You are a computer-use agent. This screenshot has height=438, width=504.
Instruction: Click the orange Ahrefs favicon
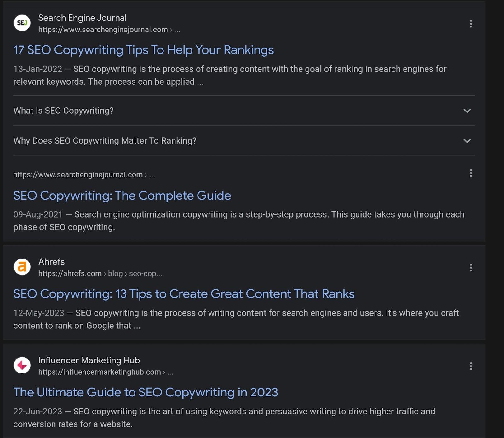tap(22, 267)
